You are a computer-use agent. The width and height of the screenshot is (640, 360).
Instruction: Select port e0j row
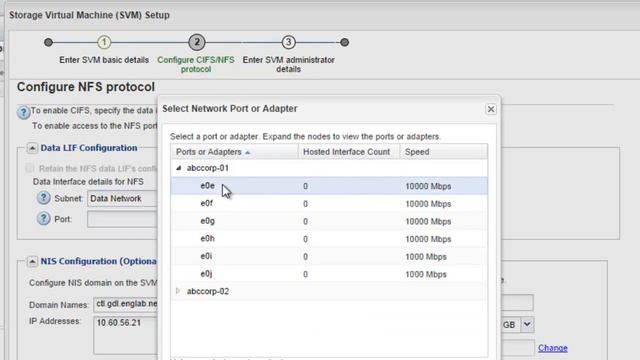click(x=329, y=274)
